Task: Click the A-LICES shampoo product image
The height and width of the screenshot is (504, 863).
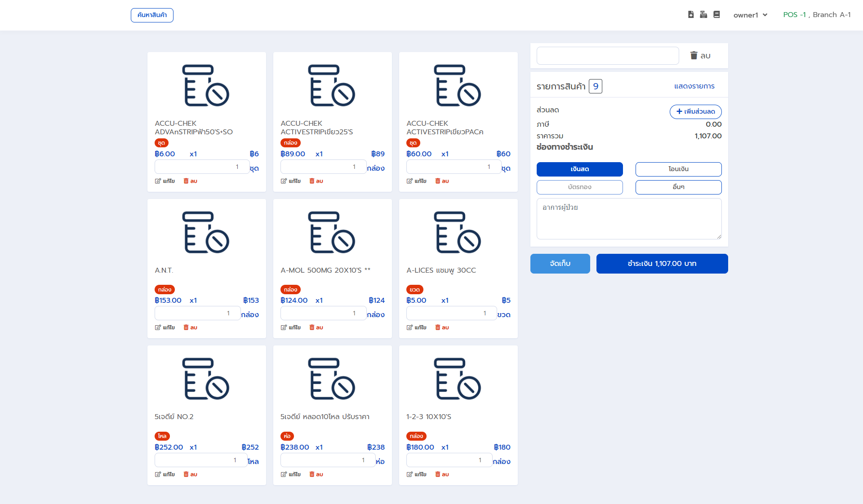Action: 458,232
